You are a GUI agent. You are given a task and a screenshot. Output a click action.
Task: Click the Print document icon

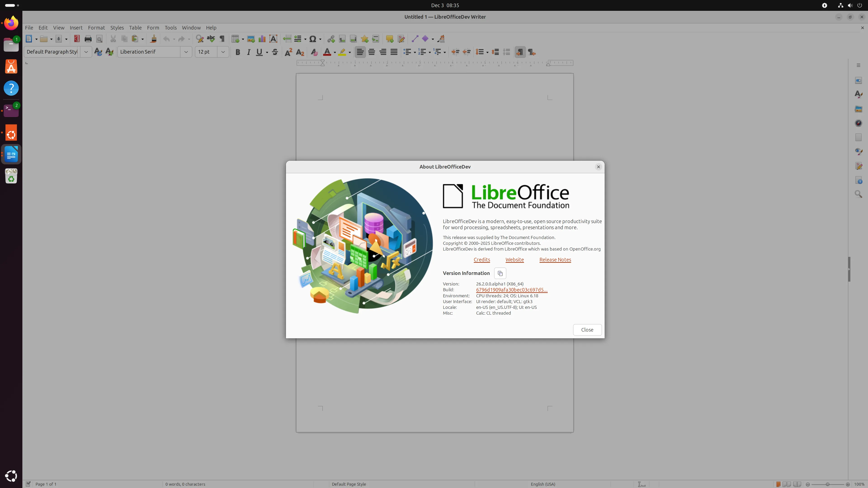pyautogui.click(x=88, y=39)
